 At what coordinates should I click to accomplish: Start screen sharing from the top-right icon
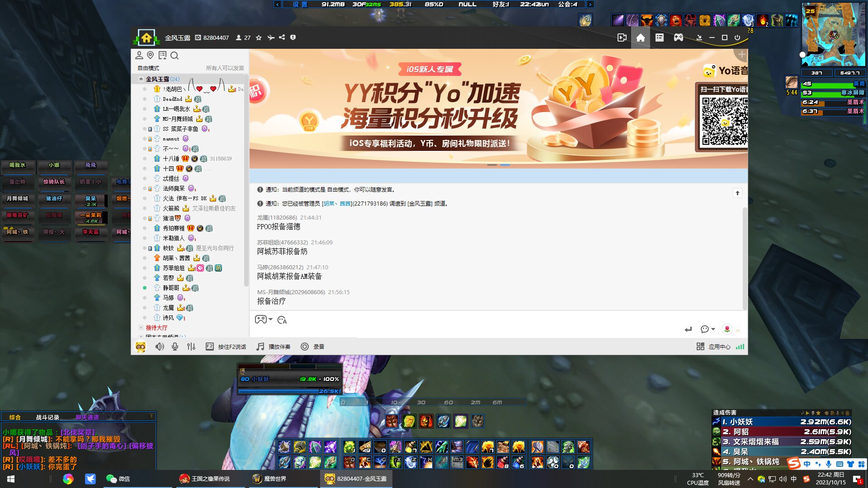pos(622,38)
